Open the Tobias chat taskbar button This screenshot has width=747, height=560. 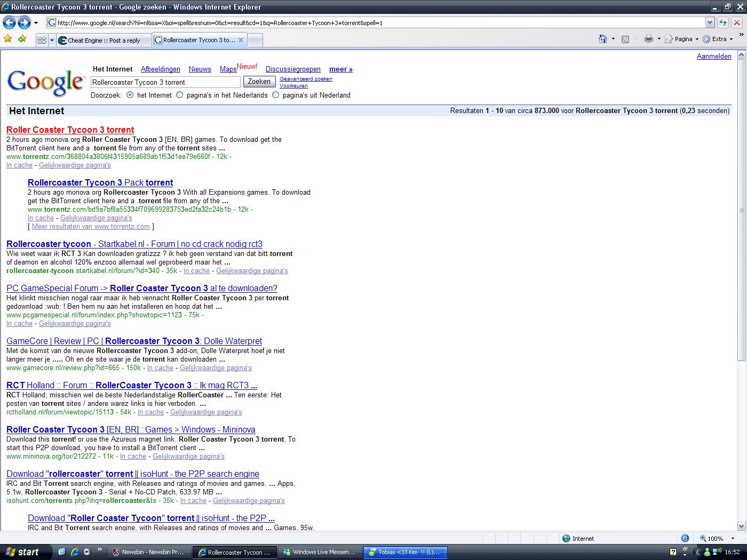tap(404, 552)
